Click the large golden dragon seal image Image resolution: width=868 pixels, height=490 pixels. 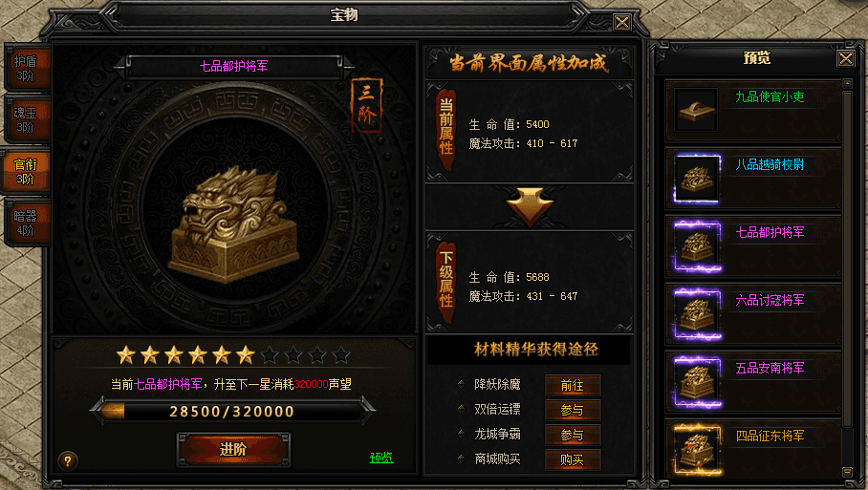233,224
